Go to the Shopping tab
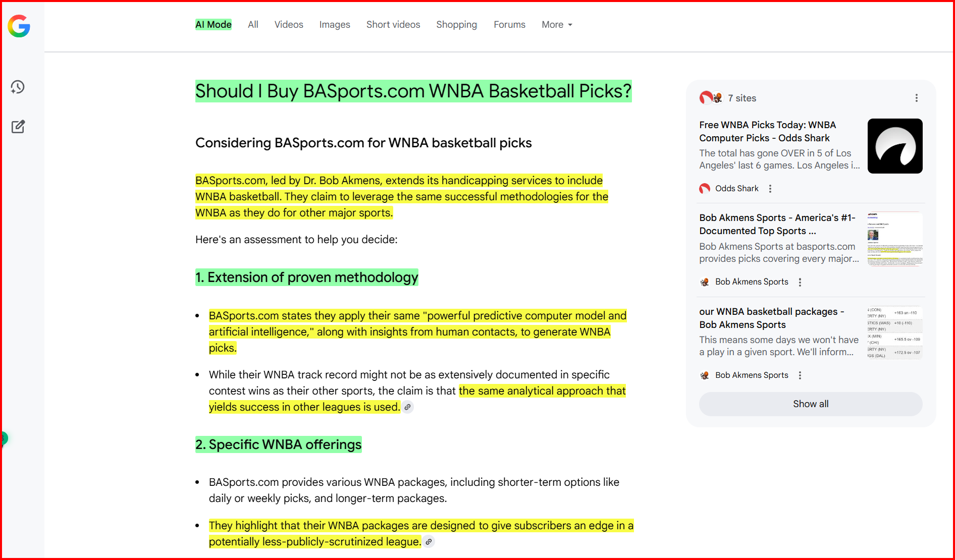The height and width of the screenshot is (560, 955). coord(456,25)
